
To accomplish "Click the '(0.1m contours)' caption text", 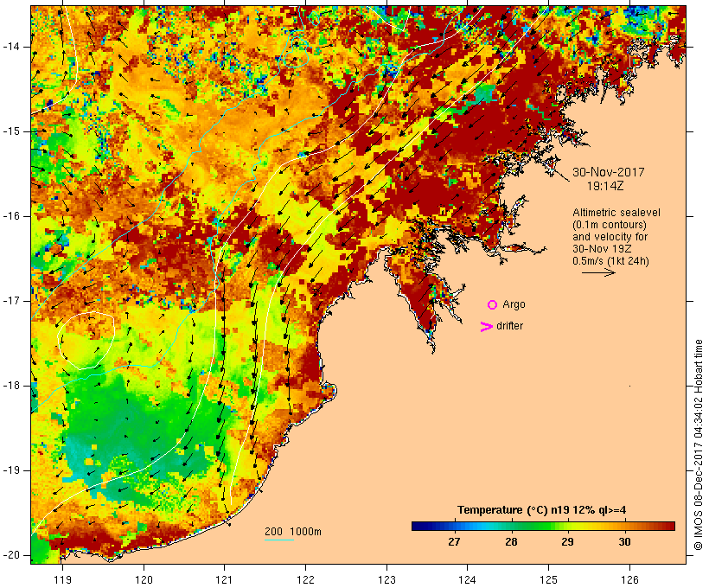I will [x=610, y=225].
